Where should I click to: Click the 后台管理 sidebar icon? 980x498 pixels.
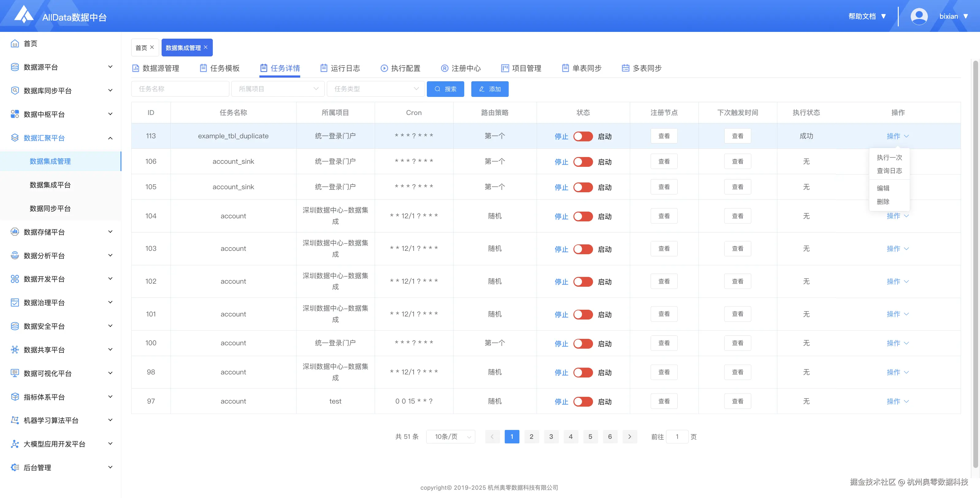point(15,468)
